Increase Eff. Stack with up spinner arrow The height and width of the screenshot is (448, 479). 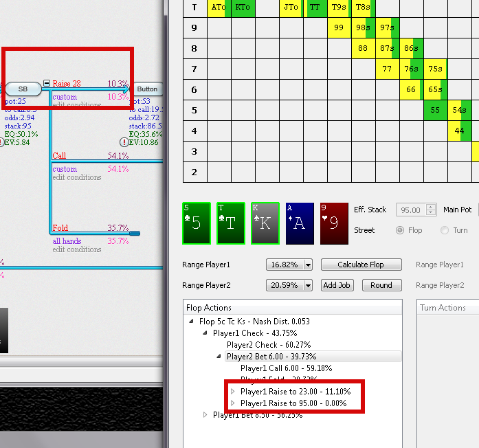431,207
